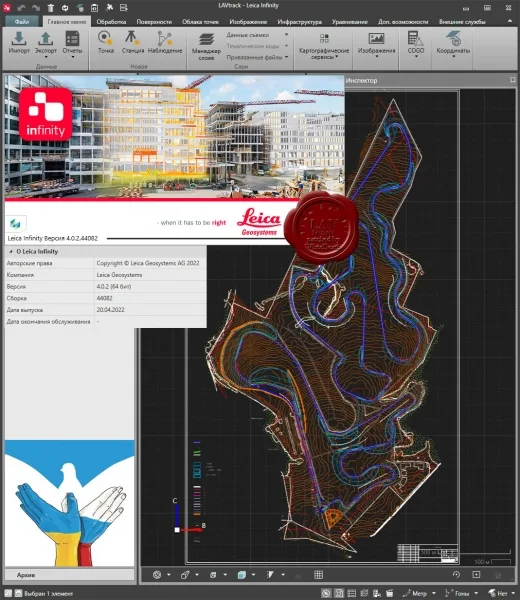Close the Инспектор panel

(x=512, y=80)
